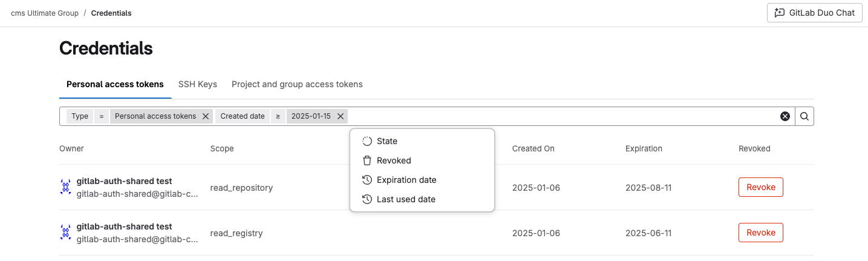
Task: Click the search magnifier icon button
Action: coord(804,116)
